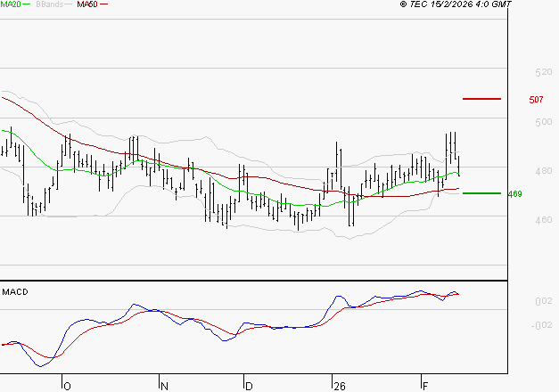
Task: Click the TEC timestamp text at top right
Action: coord(469,5)
